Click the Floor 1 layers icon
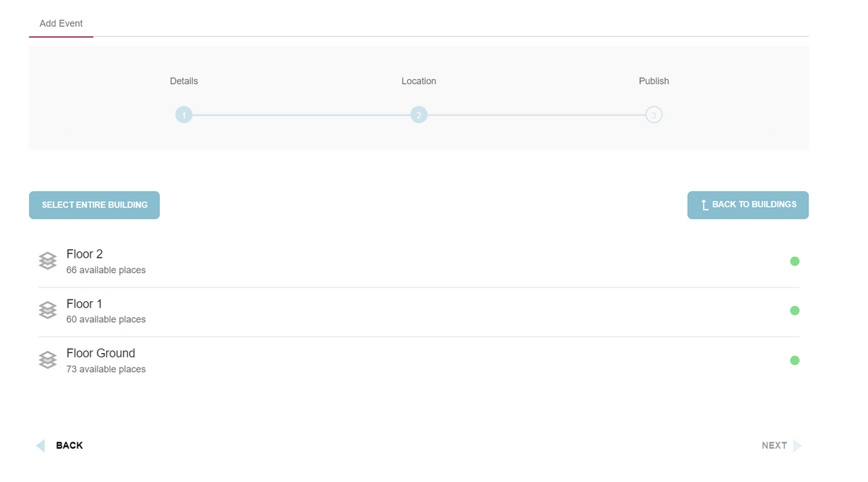Image resolution: width=868 pixels, height=482 pixels. pos(48,310)
